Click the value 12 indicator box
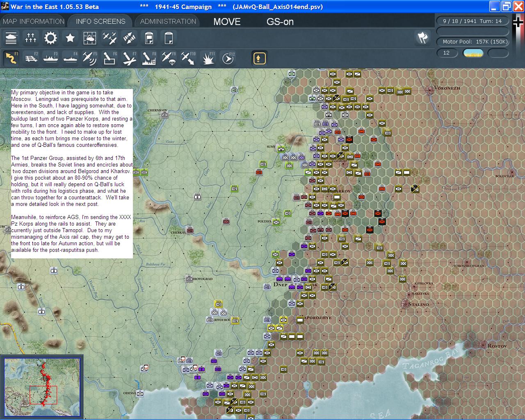 coord(447,53)
